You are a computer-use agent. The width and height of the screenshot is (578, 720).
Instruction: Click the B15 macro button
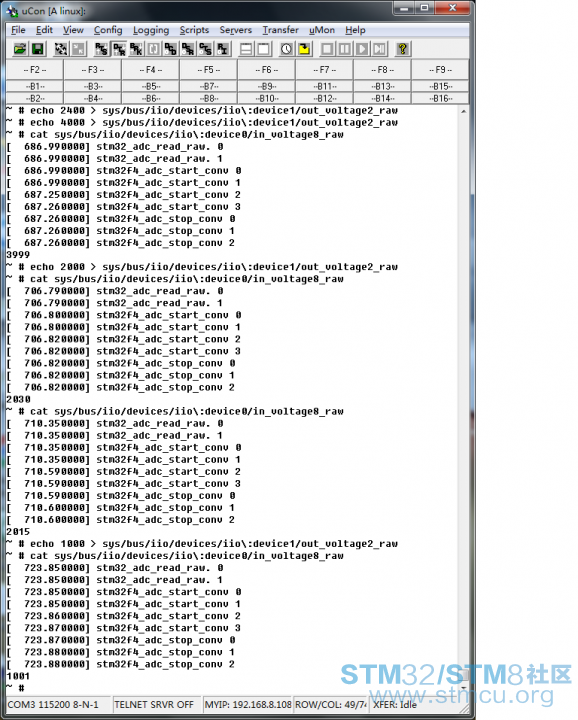440,86
